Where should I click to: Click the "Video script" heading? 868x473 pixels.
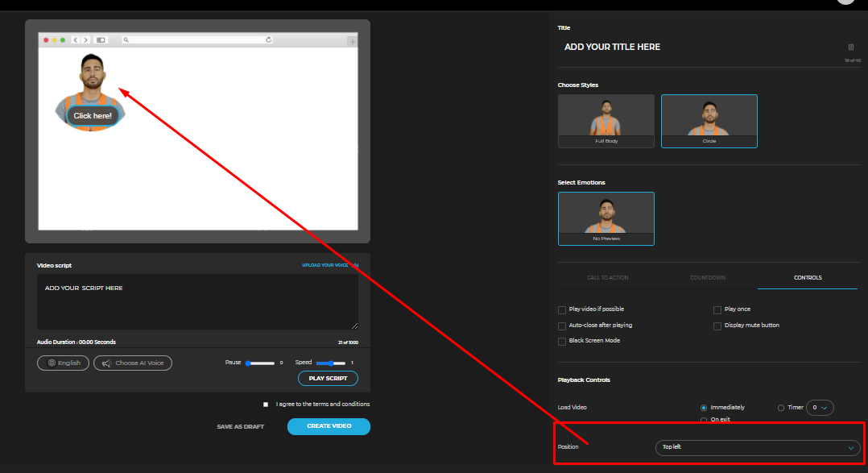[54, 266]
